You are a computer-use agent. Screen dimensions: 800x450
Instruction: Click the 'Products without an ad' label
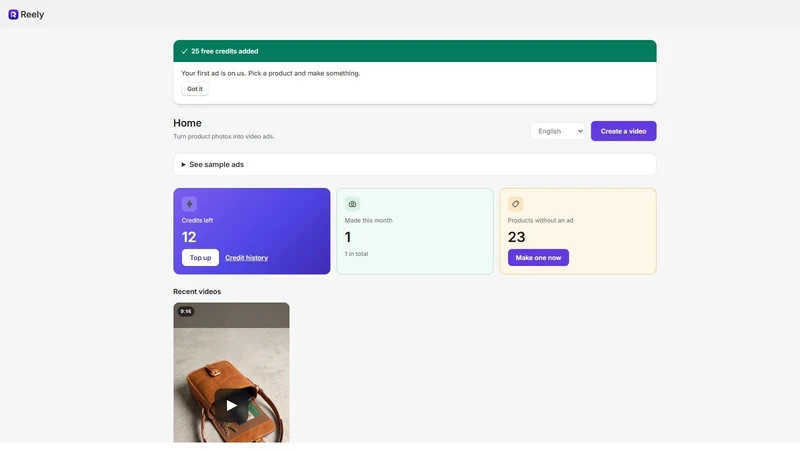(540, 220)
